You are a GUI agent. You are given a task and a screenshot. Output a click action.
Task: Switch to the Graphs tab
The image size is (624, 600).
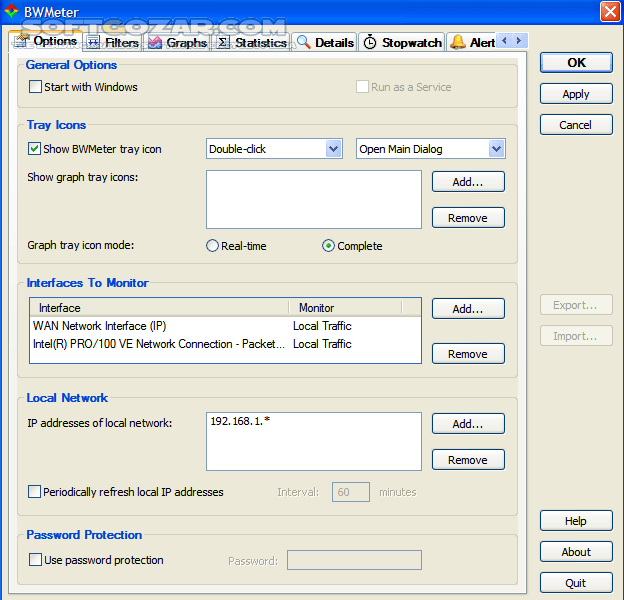pyautogui.click(x=177, y=42)
